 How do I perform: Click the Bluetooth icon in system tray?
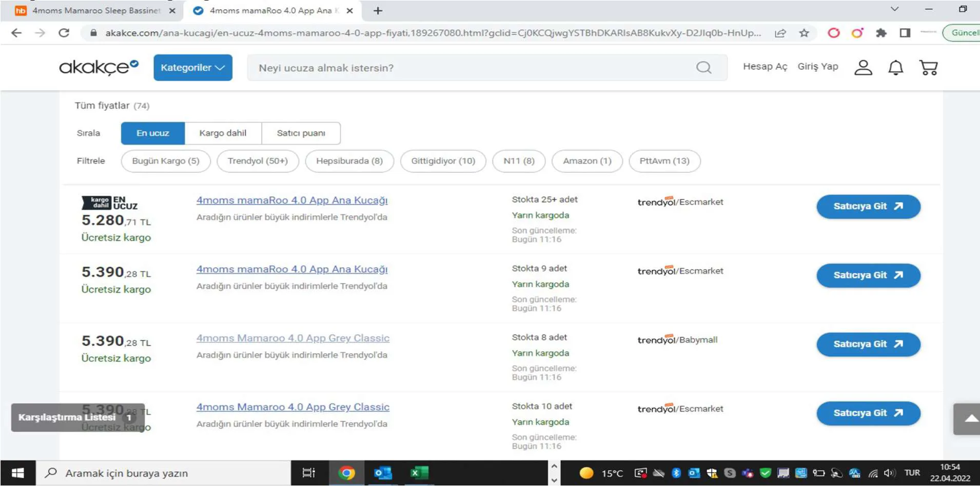tap(676, 473)
